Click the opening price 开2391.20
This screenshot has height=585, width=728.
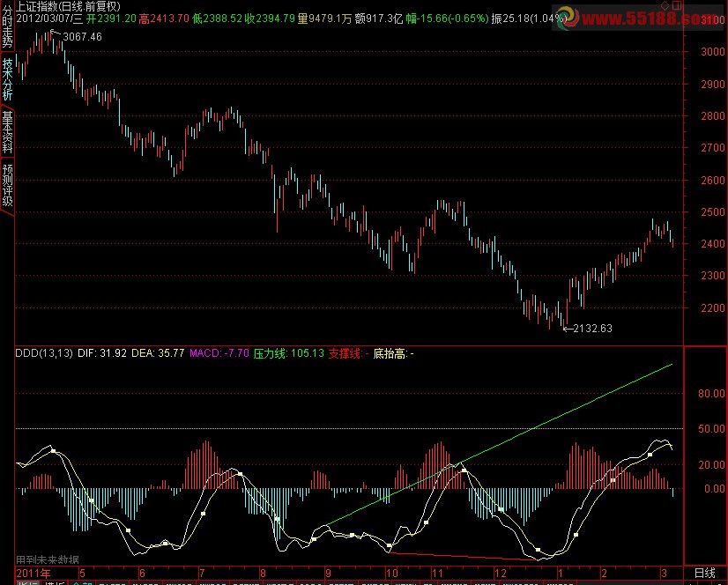(x=111, y=19)
